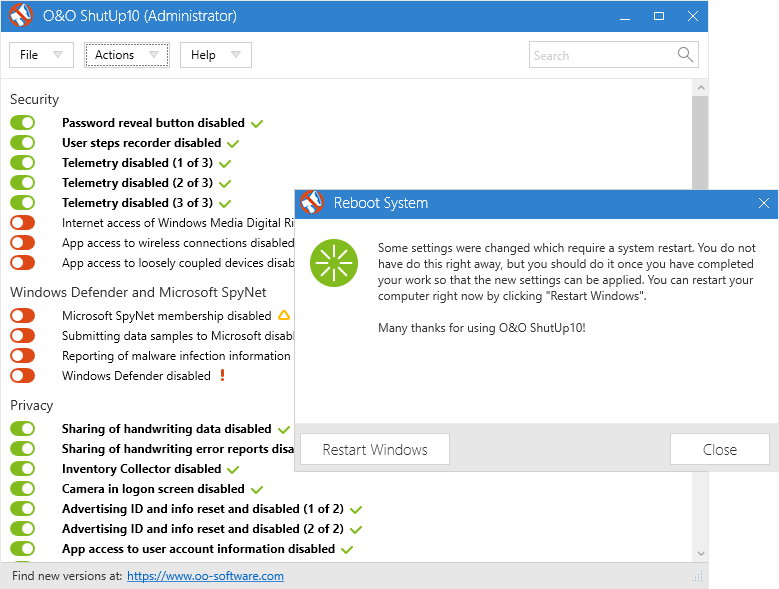Click inside the Search input field
The width and height of the screenshot is (779, 589).
[600, 55]
